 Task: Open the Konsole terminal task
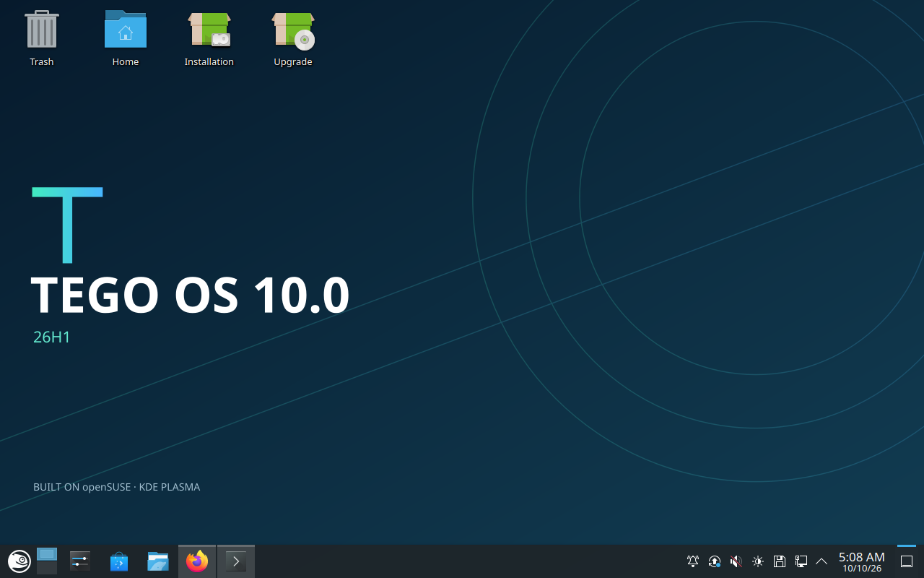click(236, 561)
